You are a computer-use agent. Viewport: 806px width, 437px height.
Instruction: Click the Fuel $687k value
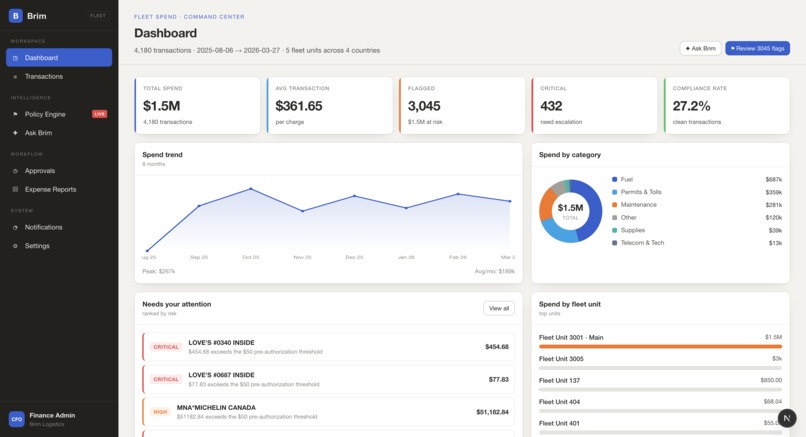click(x=774, y=179)
